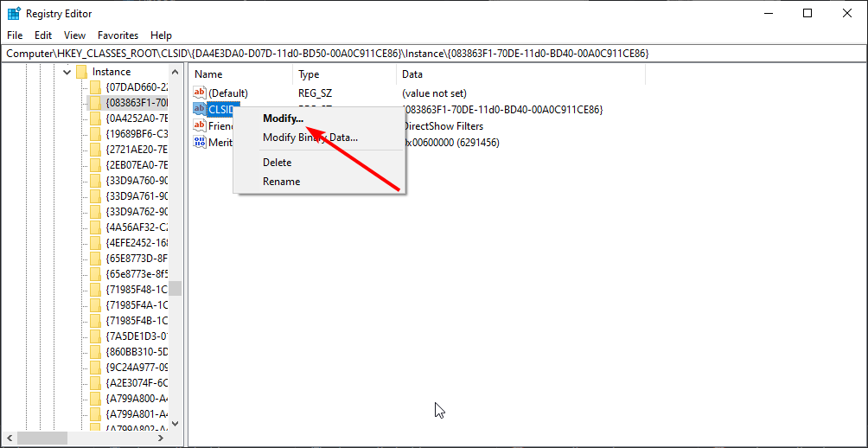Click the Instance folder icon

pyautogui.click(x=82, y=72)
